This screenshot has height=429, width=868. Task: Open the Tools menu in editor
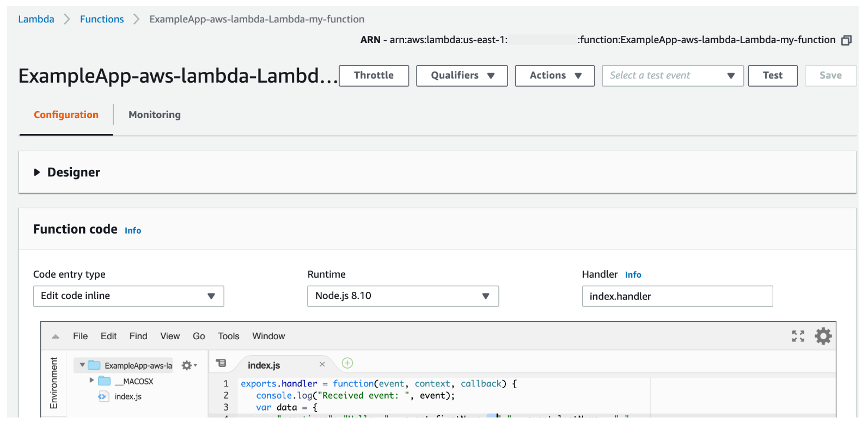(229, 336)
